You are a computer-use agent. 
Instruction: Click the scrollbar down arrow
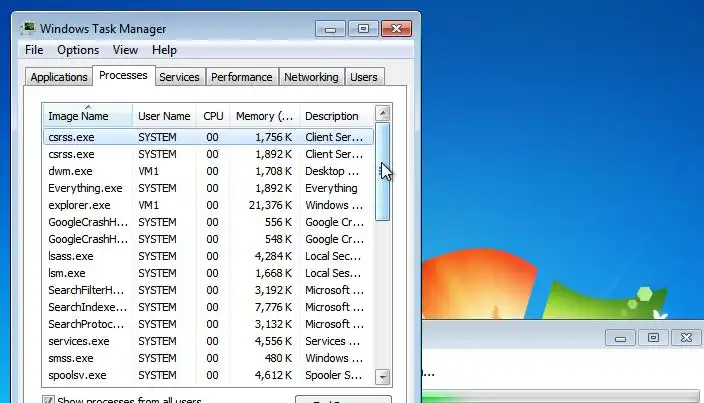tap(383, 377)
